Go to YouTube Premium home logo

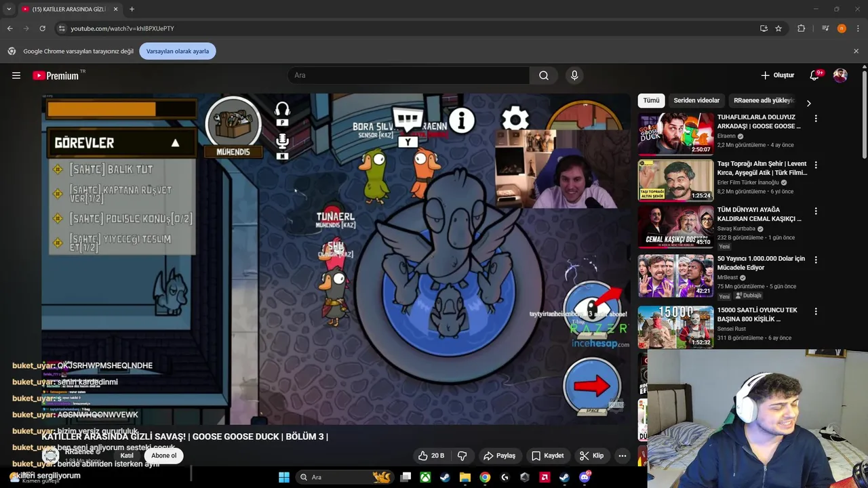[57, 76]
